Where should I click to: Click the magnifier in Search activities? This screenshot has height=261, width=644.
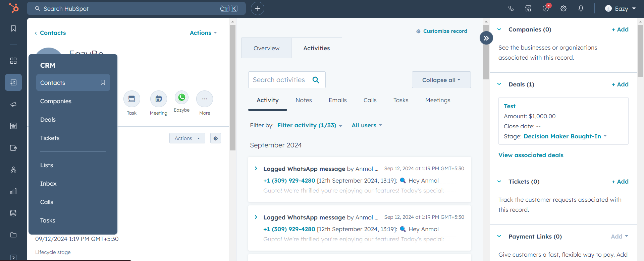pos(316,80)
